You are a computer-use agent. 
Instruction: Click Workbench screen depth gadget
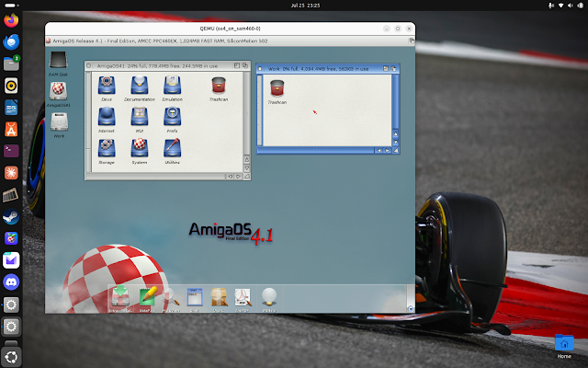412,40
